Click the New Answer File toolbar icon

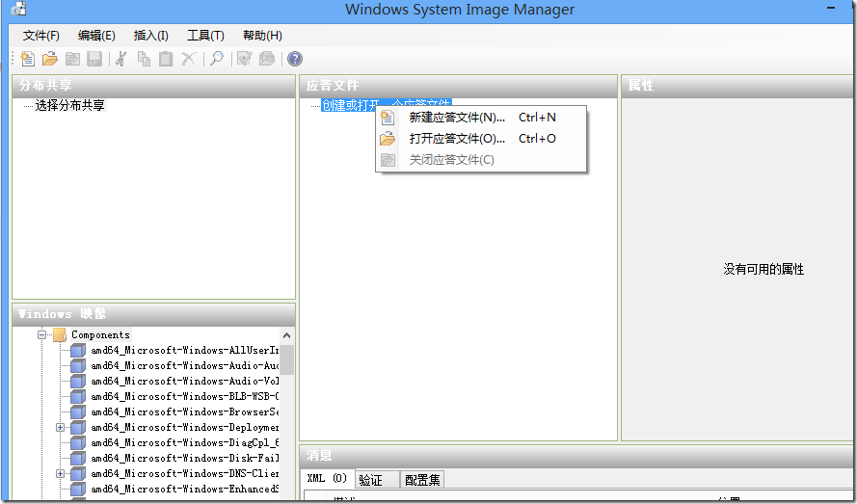coord(27,59)
